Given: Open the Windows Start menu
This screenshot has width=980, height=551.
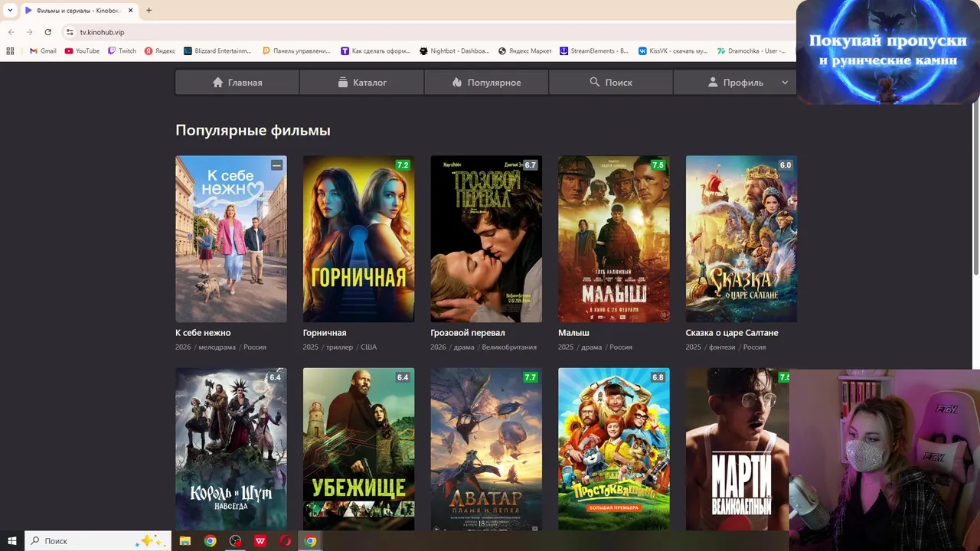Looking at the screenshot, I should (12, 541).
